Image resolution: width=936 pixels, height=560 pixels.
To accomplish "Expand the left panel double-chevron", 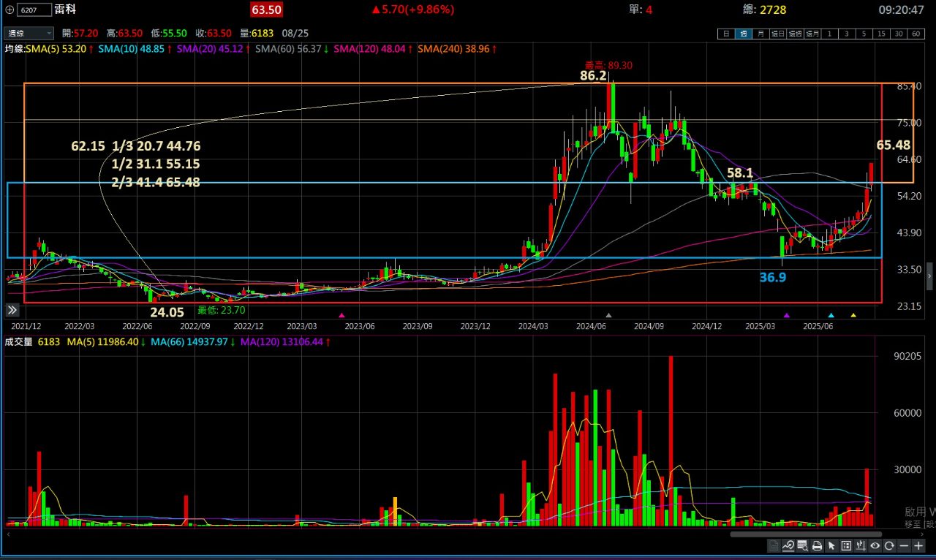I will point(12,309).
